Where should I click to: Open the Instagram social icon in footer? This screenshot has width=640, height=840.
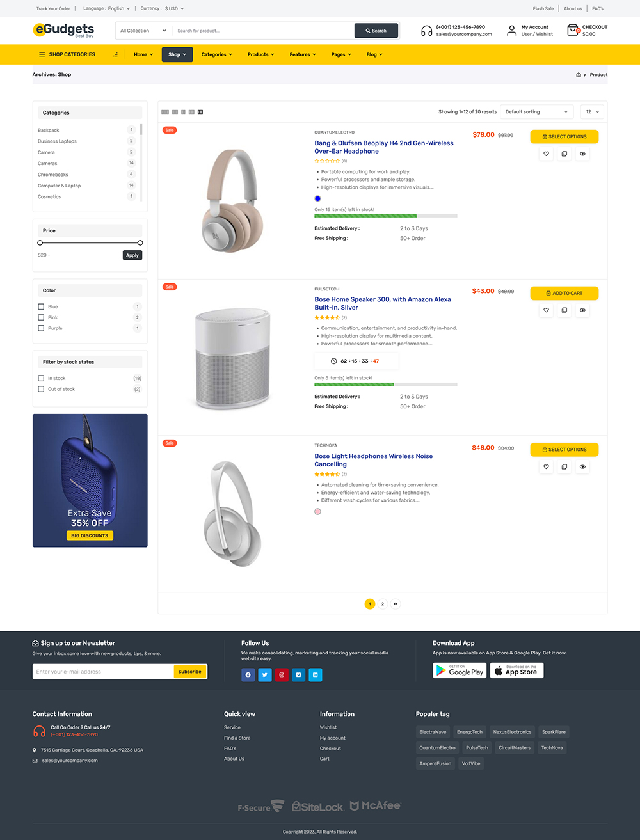tap(282, 675)
